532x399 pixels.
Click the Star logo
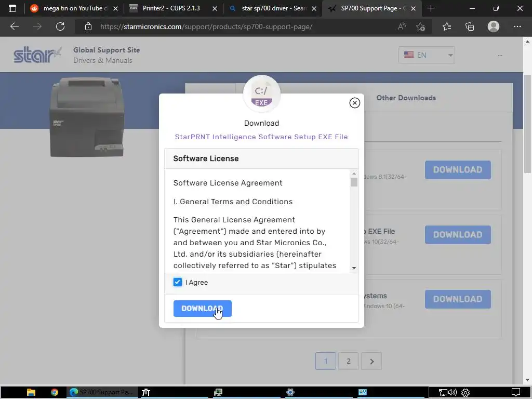(x=37, y=55)
